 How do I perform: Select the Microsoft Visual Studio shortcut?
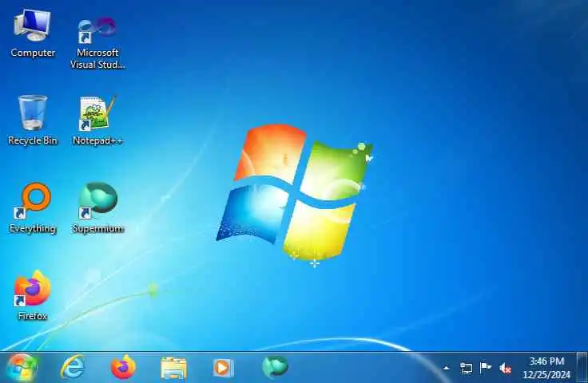pyautogui.click(x=97, y=42)
